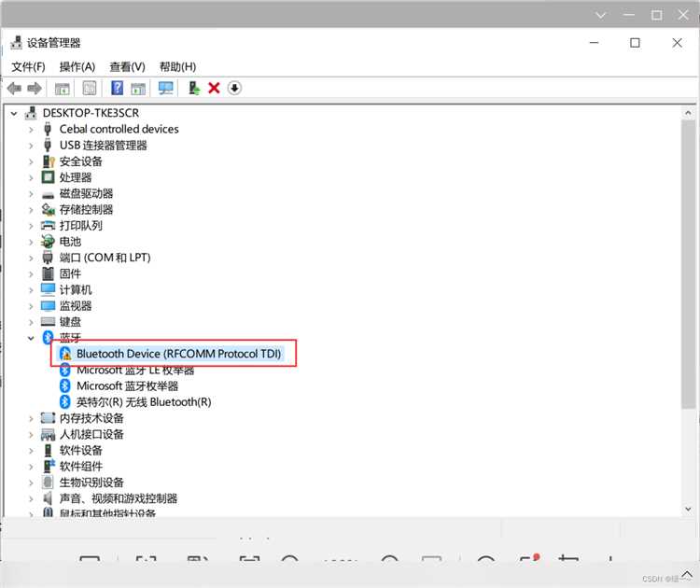700x588 pixels.
Task: Select the 软件设备 tree item
Action: click(x=81, y=451)
